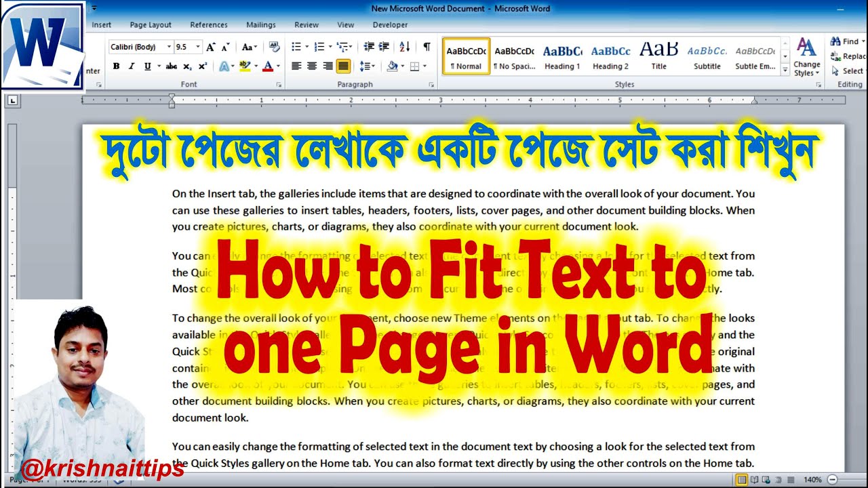The image size is (868, 488).
Task: Click the Clear Formatting icon
Action: 275,47
